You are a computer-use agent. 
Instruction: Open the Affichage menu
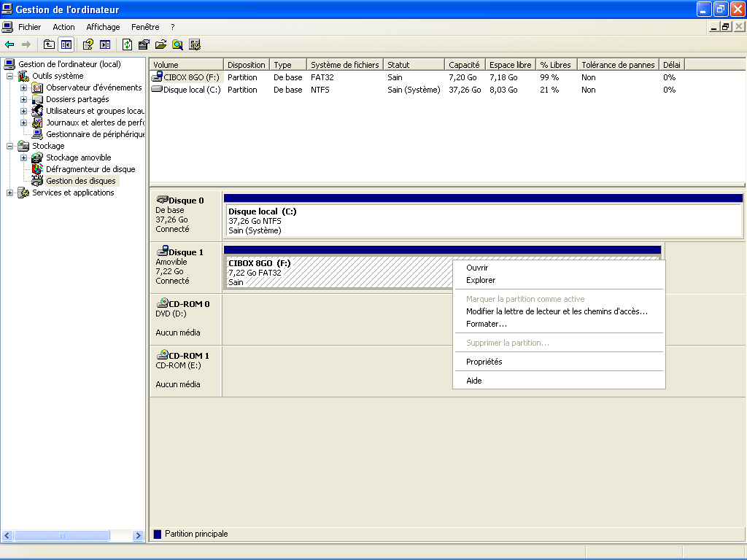pos(103,27)
